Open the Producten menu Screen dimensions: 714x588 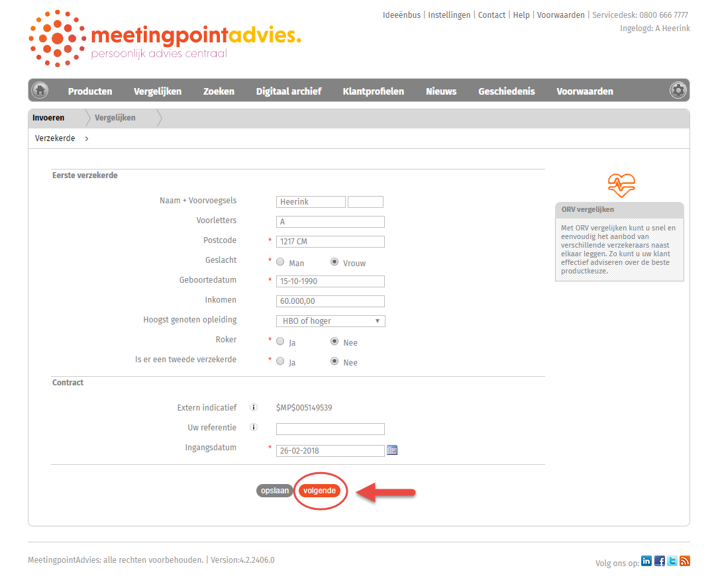(x=90, y=91)
